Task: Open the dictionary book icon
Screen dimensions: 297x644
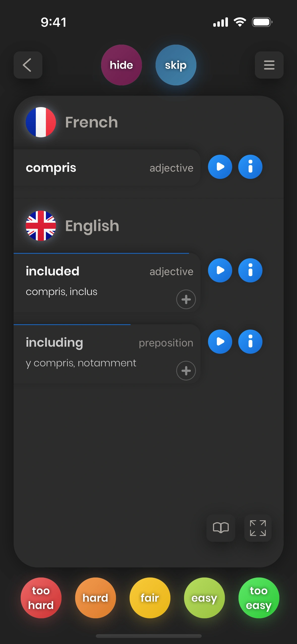Action: [x=221, y=528]
